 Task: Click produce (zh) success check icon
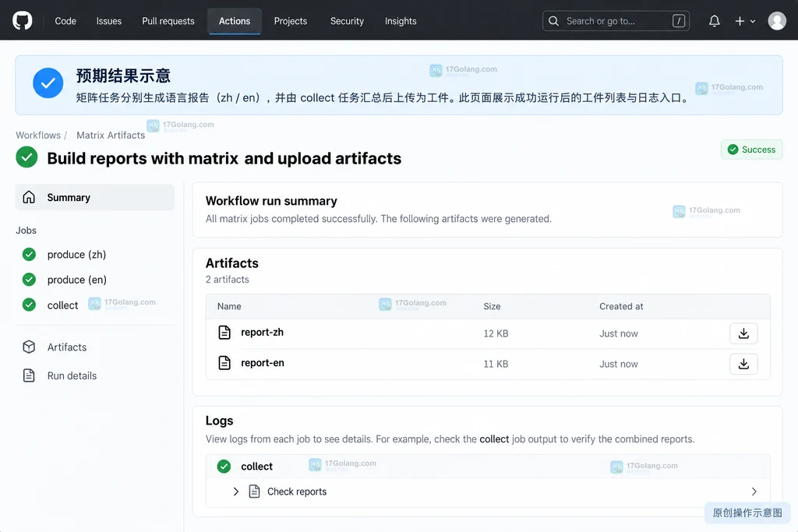point(29,254)
